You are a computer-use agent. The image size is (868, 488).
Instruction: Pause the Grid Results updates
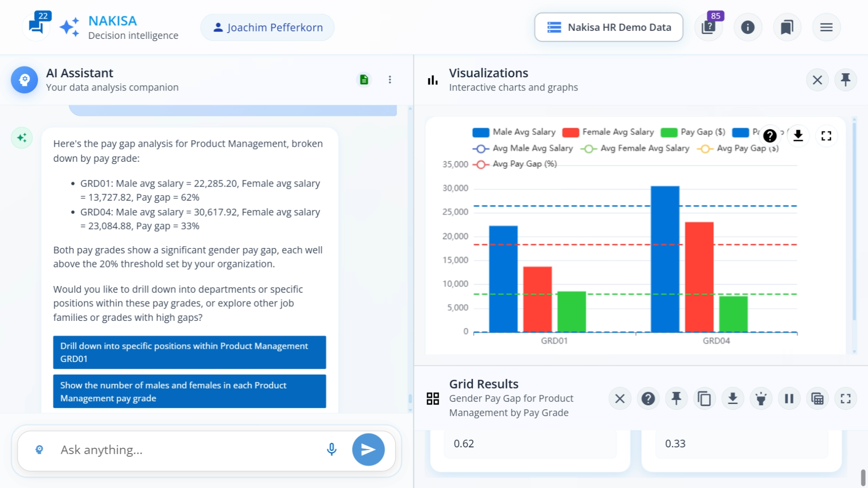pyautogui.click(x=789, y=399)
